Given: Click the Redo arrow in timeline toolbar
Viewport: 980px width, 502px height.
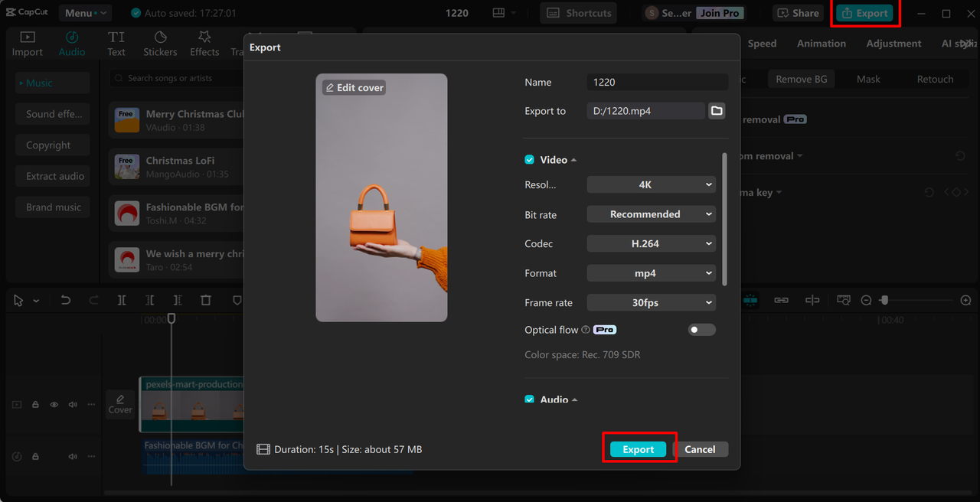Looking at the screenshot, I should click(93, 301).
